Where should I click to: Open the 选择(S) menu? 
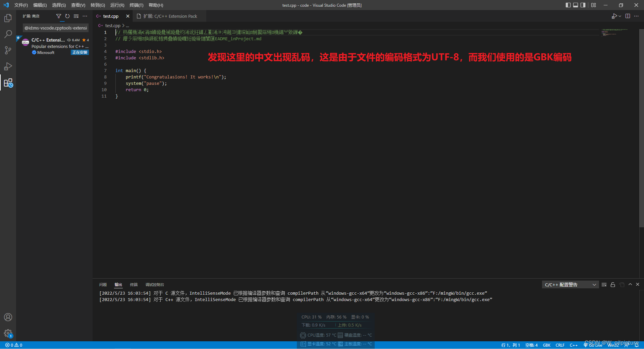coord(59,5)
